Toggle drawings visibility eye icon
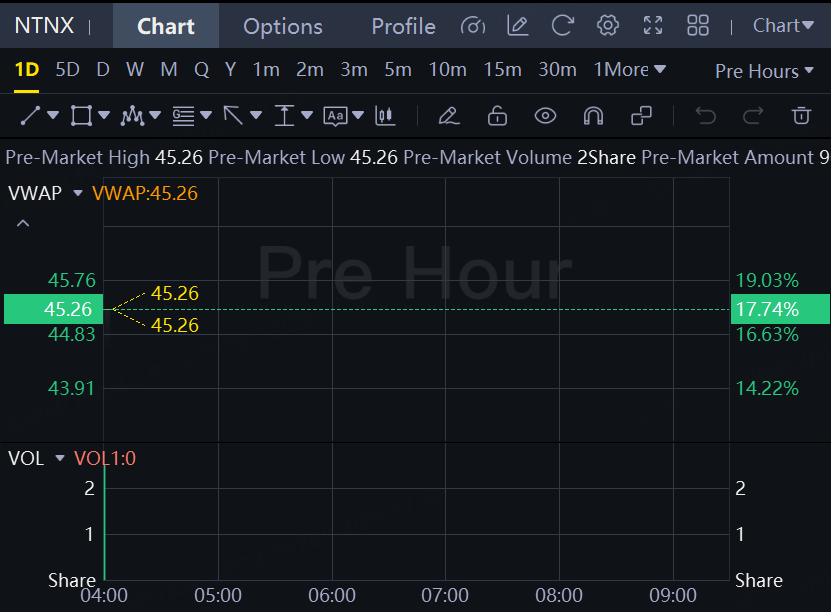This screenshot has height=612, width=831. coord(545,116)
